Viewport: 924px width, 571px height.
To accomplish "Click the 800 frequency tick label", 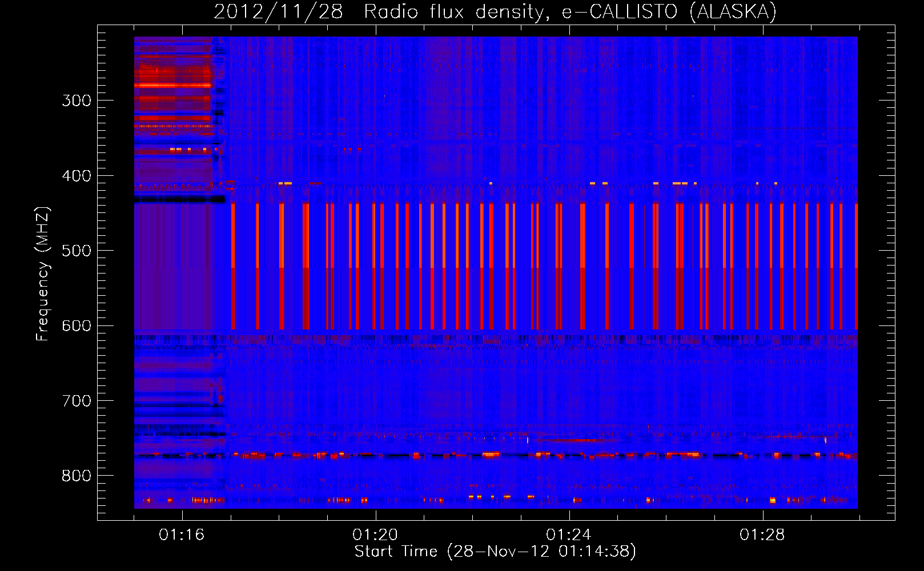I will [x=77, y=476].
